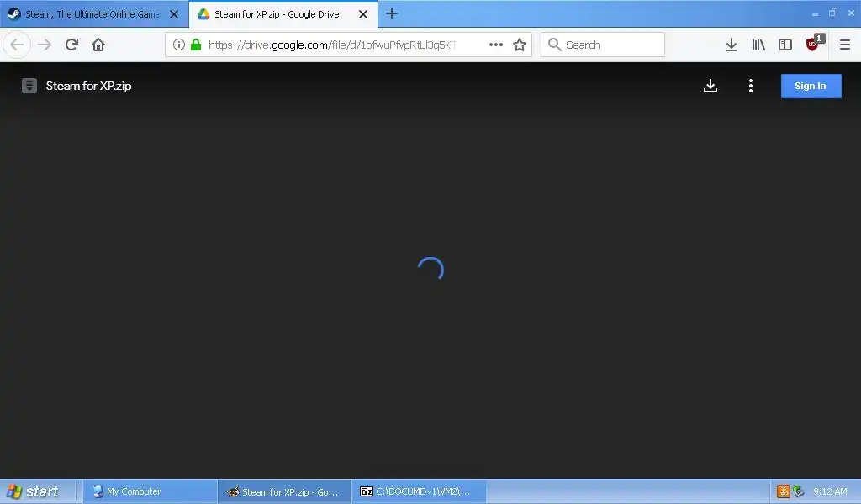Switch to 7-Zip C:\DOCUME~1 taskbar window

pyautogui.click(x=419, y=491)
